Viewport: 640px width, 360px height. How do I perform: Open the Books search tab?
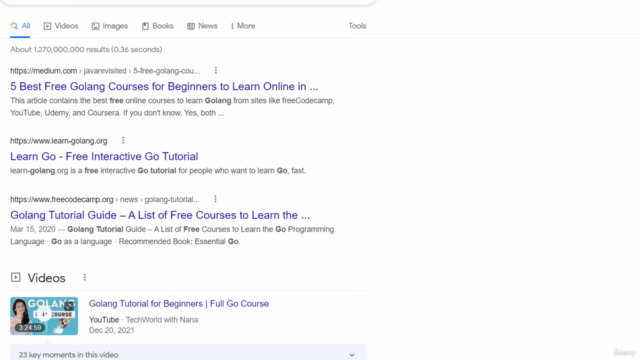pyautogui.click(x=158, y=26)
